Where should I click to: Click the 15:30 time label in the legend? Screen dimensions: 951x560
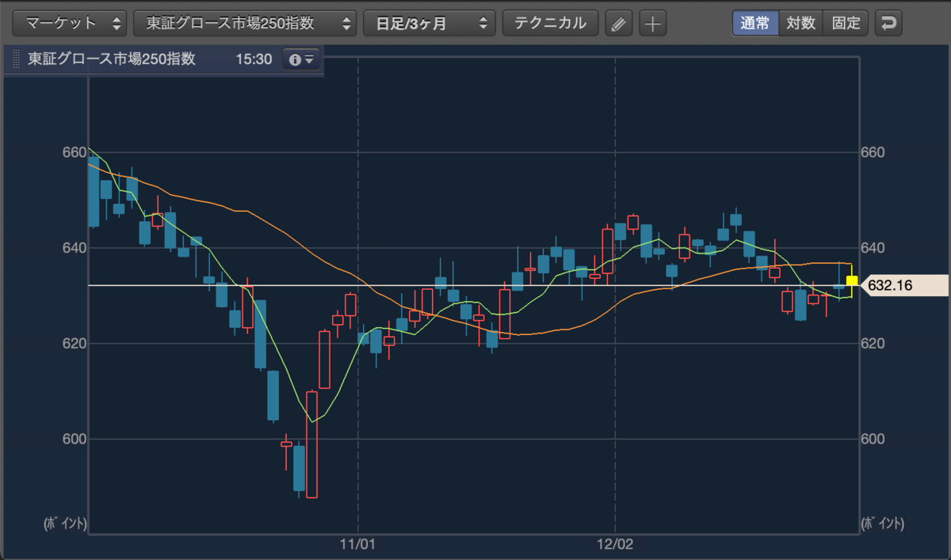click(x=254, y=59)
